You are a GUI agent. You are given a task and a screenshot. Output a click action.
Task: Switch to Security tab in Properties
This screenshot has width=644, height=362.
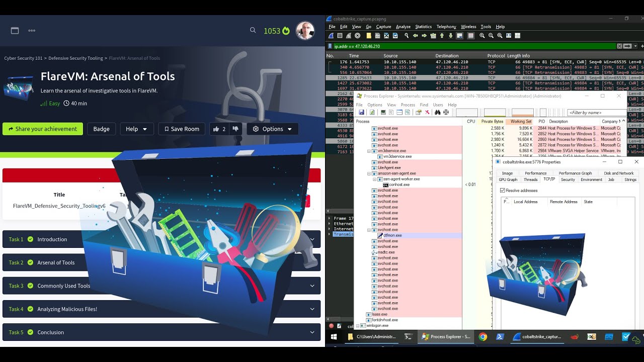point(568,179)
